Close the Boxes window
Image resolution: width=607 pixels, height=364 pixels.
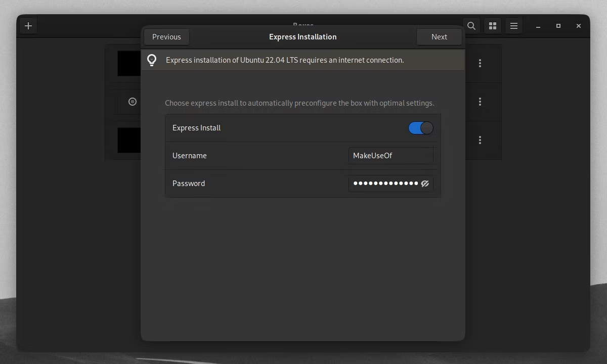pos(579,26)
